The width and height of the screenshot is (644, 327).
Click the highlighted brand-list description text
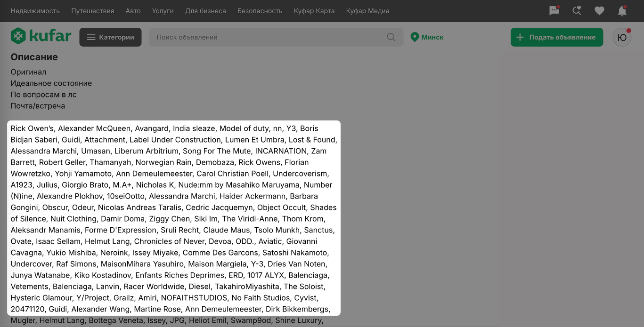click(x=173, y=218)
